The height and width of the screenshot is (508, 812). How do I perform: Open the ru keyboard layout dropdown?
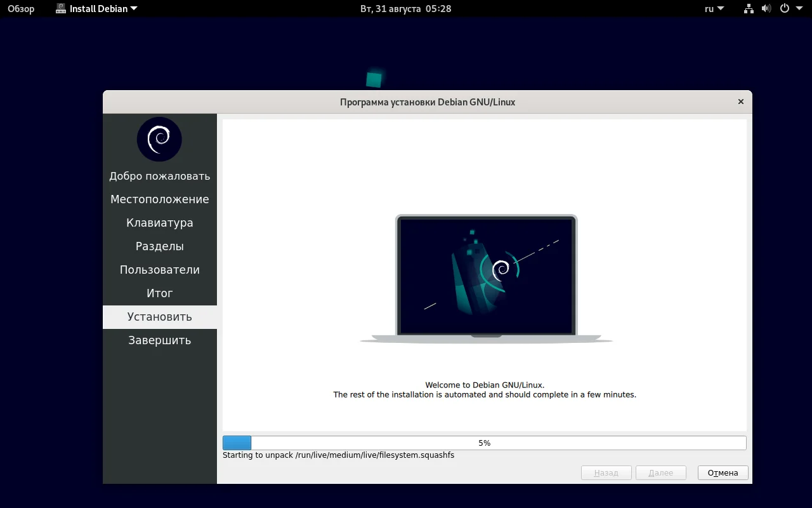pyautogui.click(x=713, y=8)
